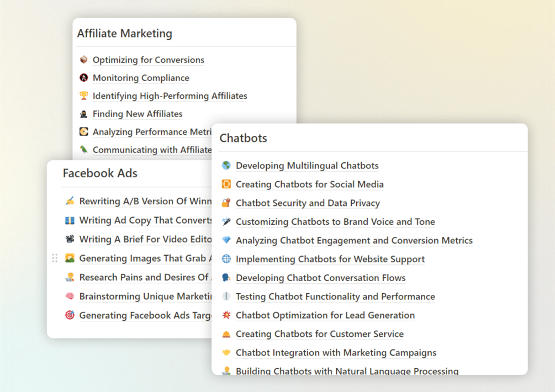Open Creating Chatbots for Social Media
This screenshot has width=555, height=392.
pyautogui.click(x=309, y=184)
